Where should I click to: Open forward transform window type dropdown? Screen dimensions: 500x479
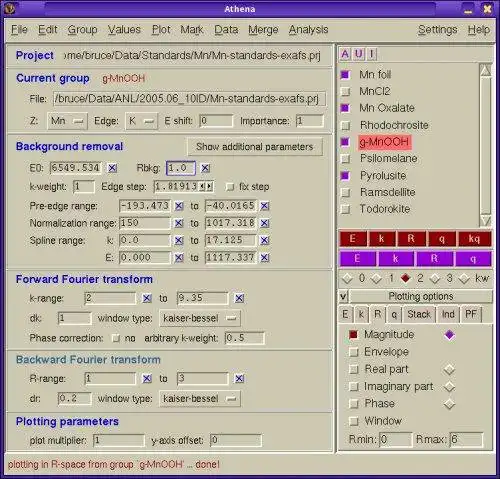tap(199, 318)
